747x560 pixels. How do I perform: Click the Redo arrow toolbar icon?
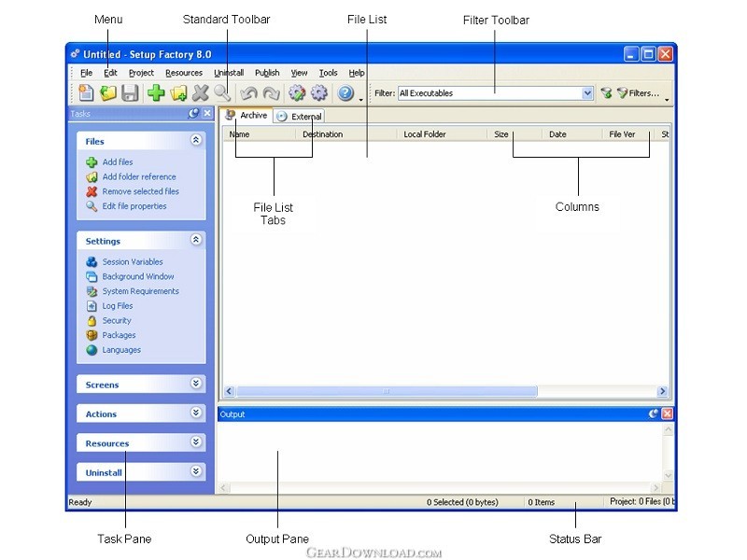pos(271,92)
